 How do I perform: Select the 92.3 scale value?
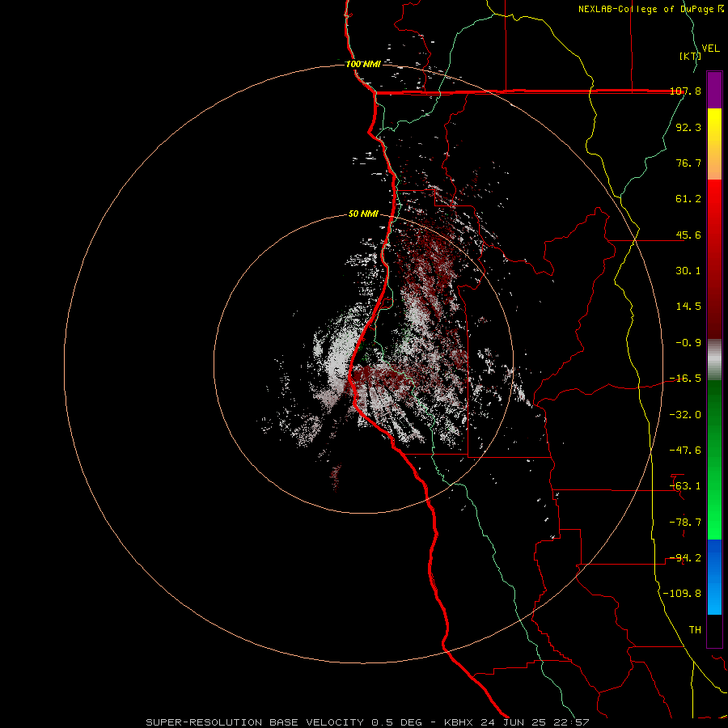(688, 127)
